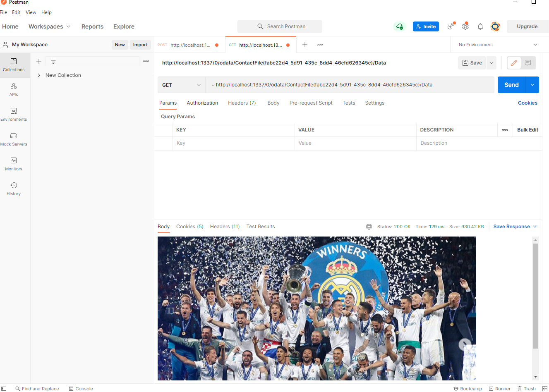The image size is (549, 392).
Task: Open Find and Replace
Action: 37,389
